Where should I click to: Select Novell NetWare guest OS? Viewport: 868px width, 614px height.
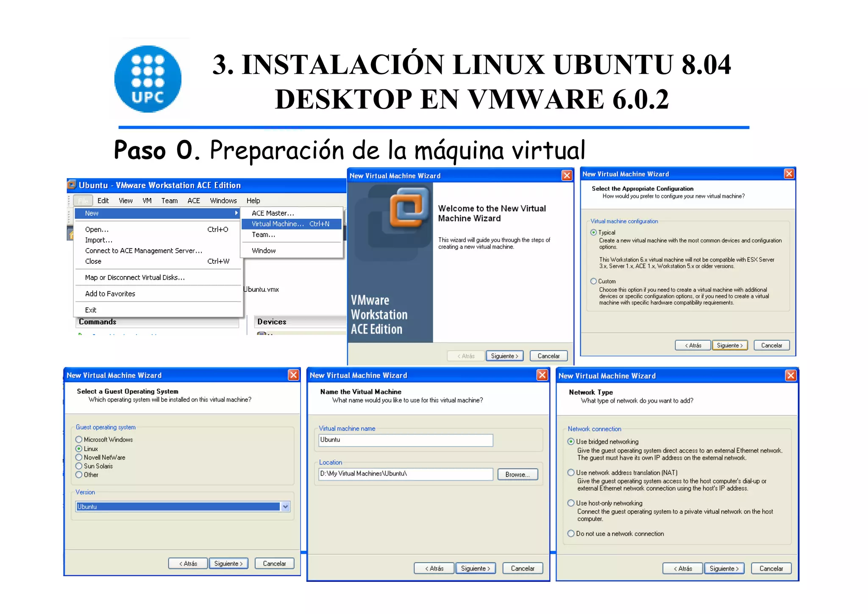coord(79,457)
